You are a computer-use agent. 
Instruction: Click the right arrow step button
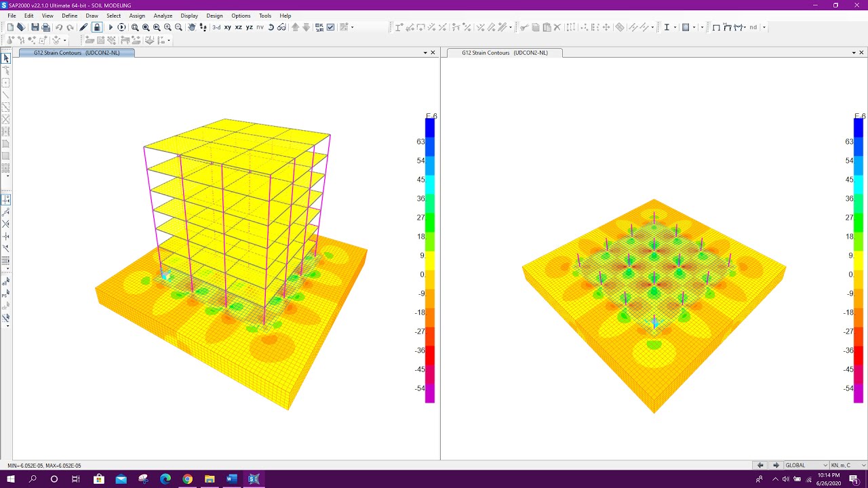click(x=776, y=465)
